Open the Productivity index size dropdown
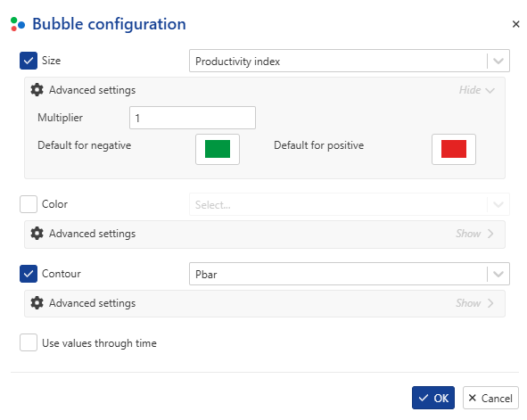The image size is (527, 420). pos(350,61)
